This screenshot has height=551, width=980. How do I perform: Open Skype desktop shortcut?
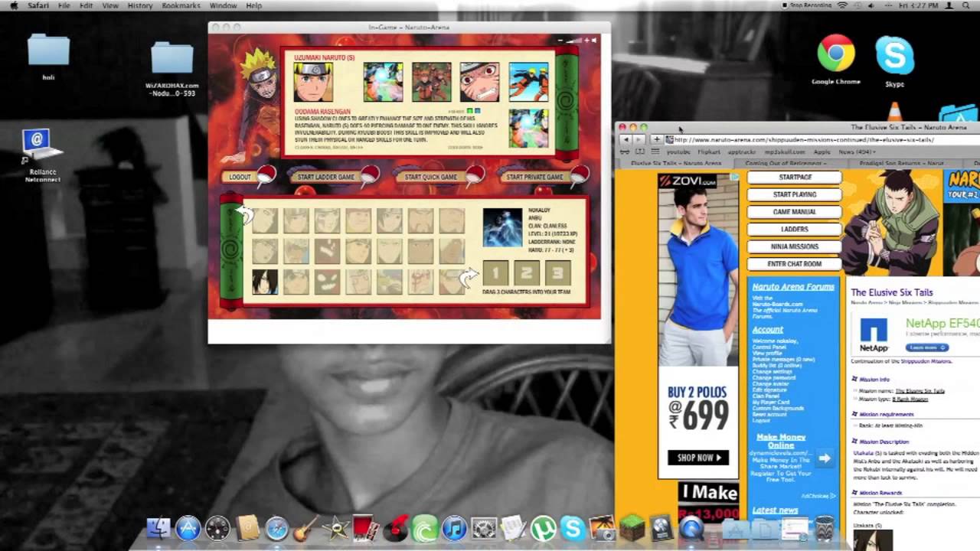[894, 60]
